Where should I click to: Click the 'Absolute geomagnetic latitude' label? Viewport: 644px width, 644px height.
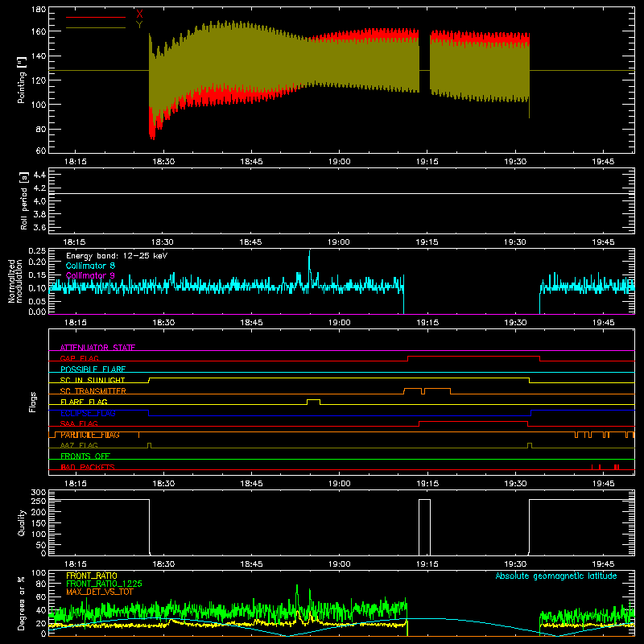coord(556,576)
